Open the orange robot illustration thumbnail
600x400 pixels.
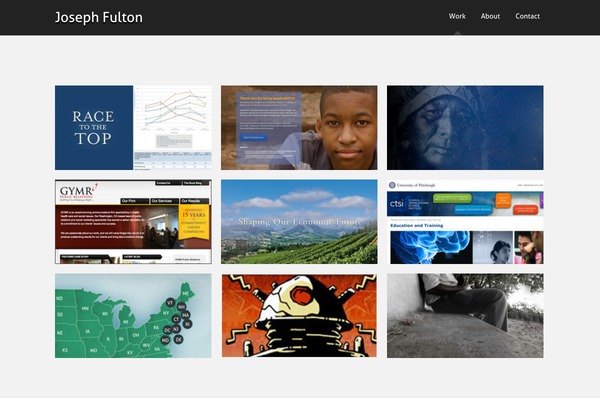coord(299,316)
